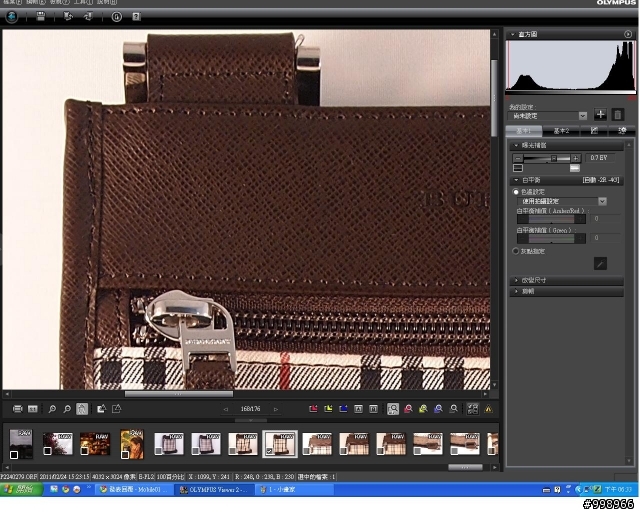Switch to the 基本1 tab
The image size is (640, 512).
(x=524, y=131)
